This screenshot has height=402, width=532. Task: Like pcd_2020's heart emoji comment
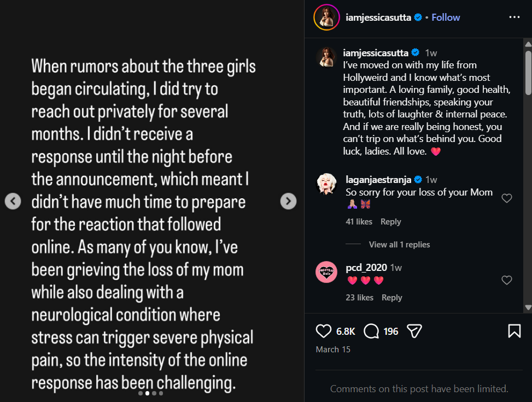507,280
